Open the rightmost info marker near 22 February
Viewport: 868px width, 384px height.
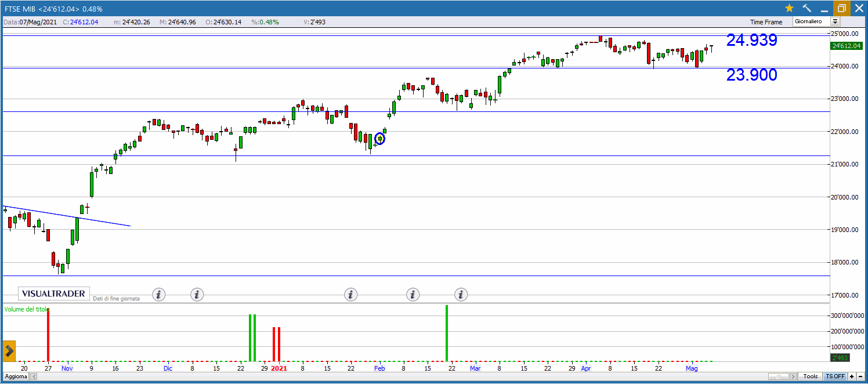click(x=461, y=295)
